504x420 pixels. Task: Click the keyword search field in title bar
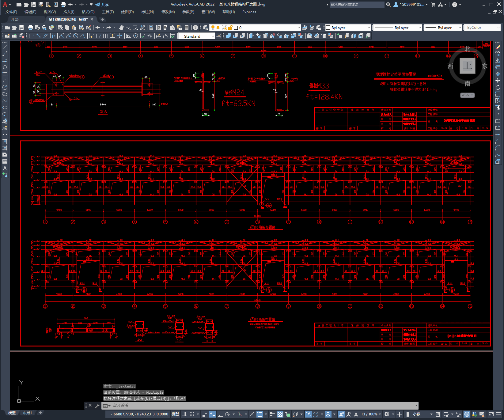tap(357, 4)
